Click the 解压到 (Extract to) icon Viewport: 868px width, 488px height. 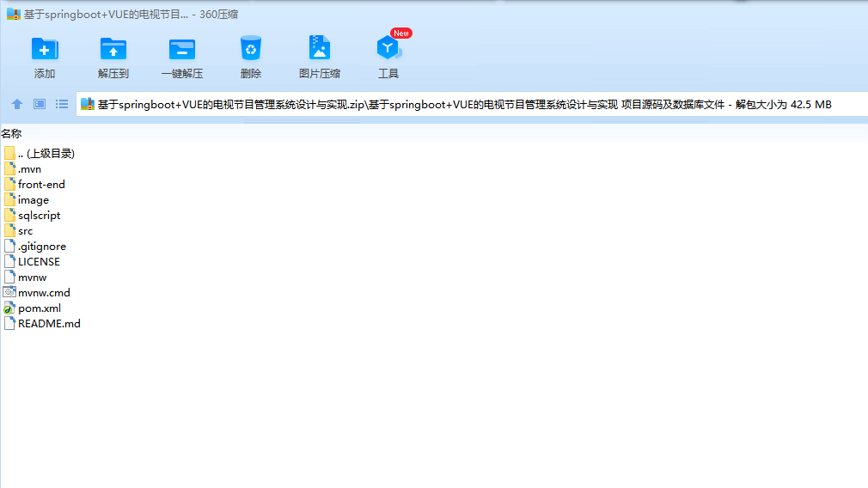pyautogui.click(x=113, y=49)
